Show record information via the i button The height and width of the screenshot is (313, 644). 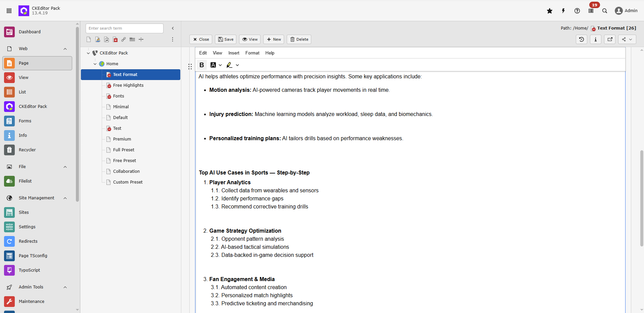[x=596, y=39]
